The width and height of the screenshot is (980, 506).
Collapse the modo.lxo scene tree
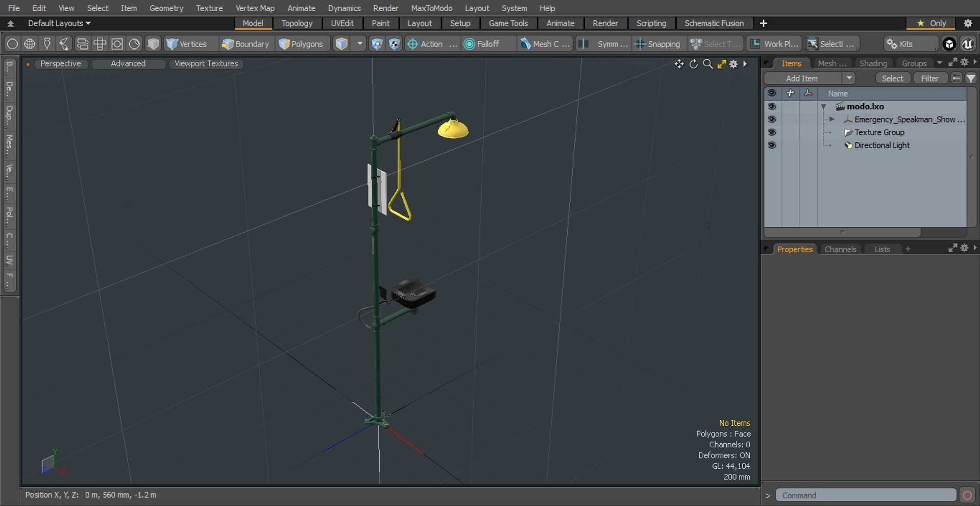823,107
